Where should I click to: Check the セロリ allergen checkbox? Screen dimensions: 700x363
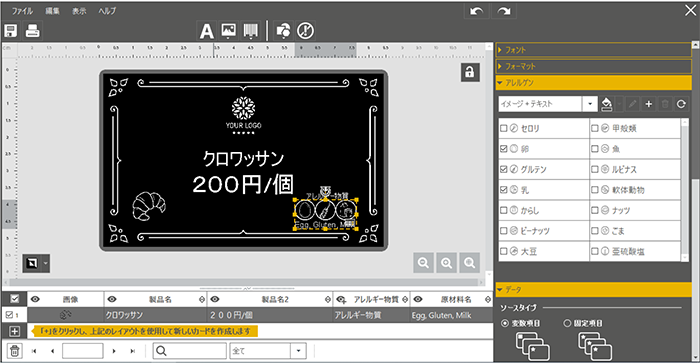[504, 128]
